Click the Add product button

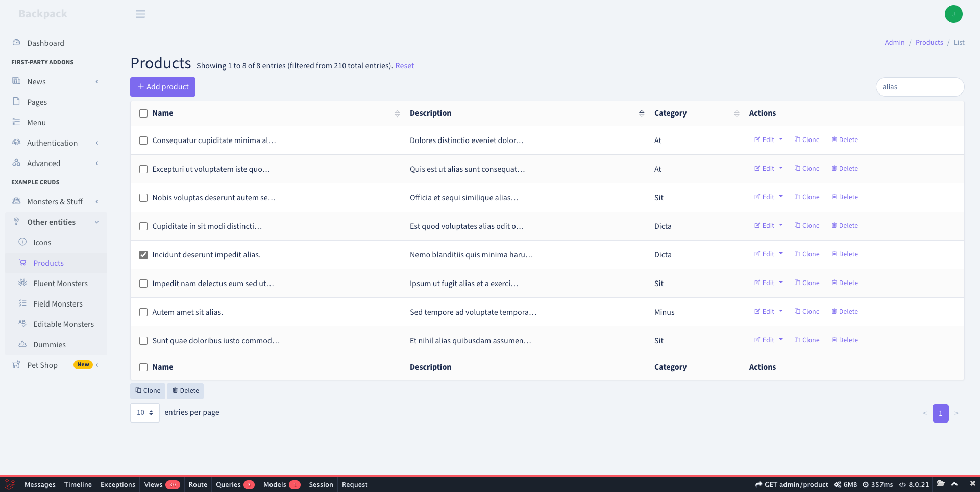[163, 87]
